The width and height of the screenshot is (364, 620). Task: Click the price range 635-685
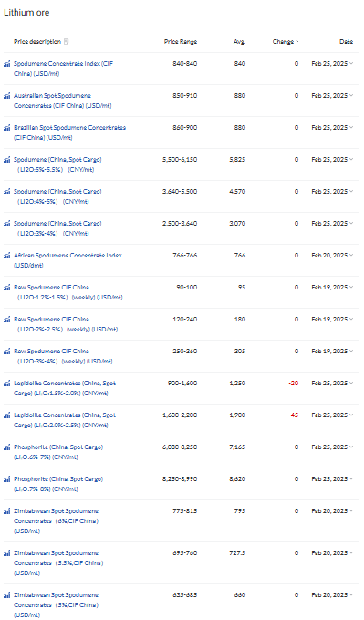coord(185,594)
